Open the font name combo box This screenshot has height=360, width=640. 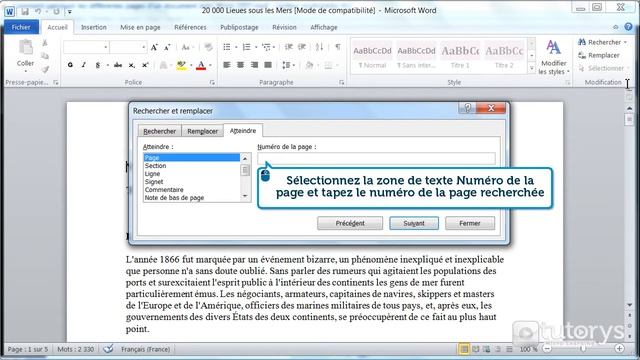pos(86,47)
